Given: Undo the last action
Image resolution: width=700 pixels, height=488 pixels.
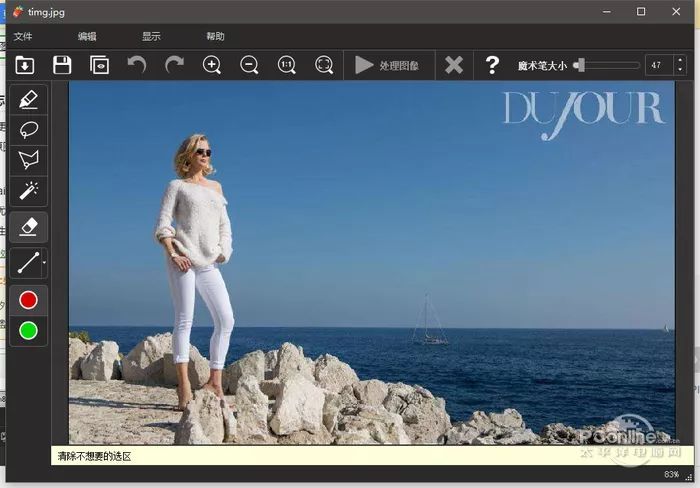Looking at the screenshot, I should click(x=137, y=65).
